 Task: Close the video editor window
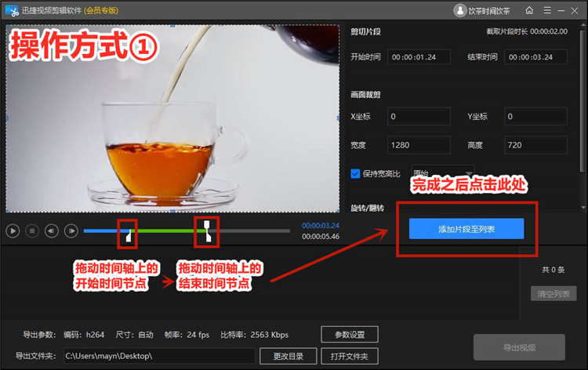pos(575,11)
